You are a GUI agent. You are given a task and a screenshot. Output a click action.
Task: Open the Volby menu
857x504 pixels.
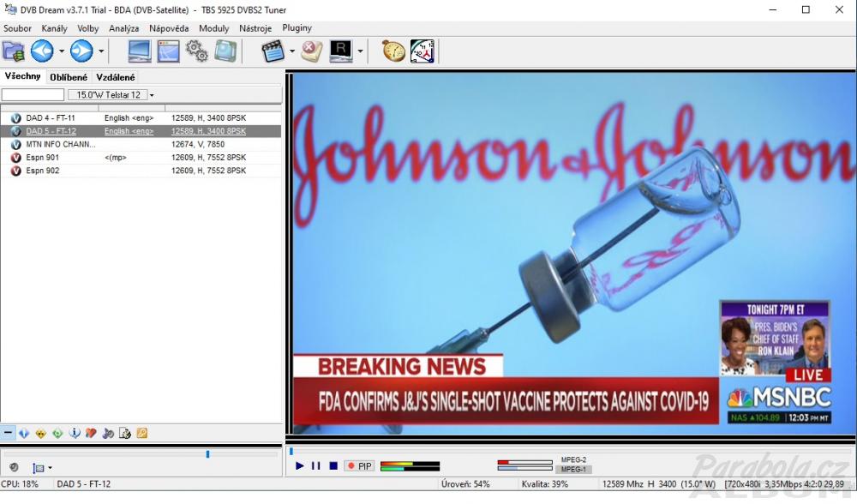87,28
